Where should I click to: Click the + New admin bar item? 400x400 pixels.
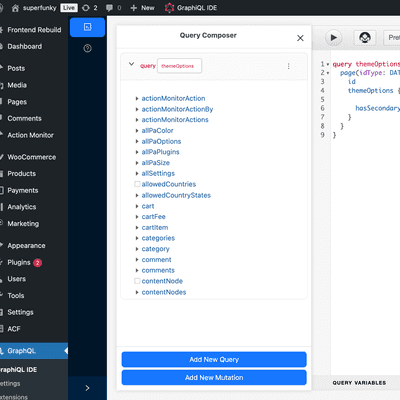pos(142,8)
